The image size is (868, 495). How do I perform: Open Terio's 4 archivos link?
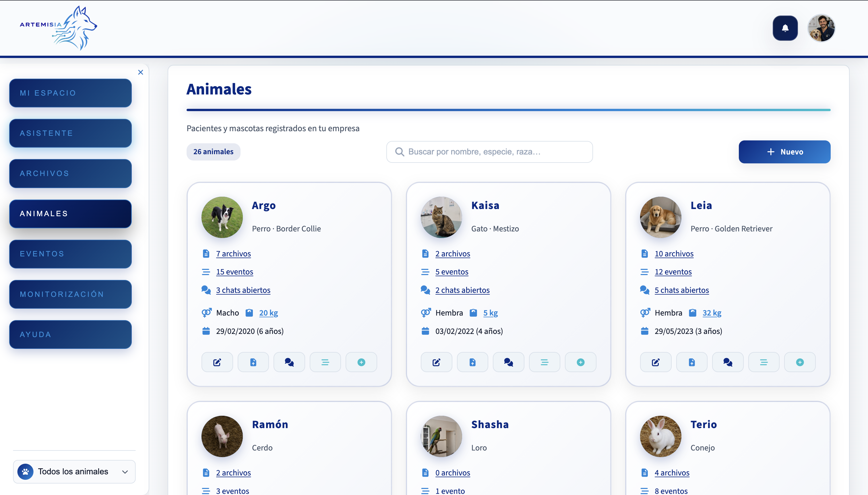click(x=672, y=473)
